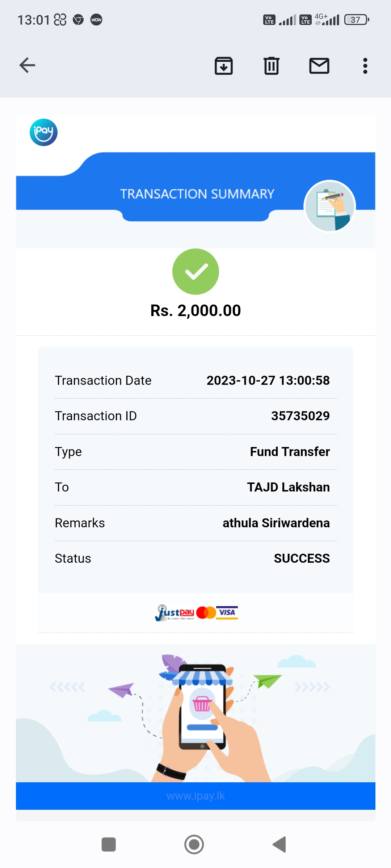Mark as unread with the envelope icon
Screen dimensions: 391x868
319,66
